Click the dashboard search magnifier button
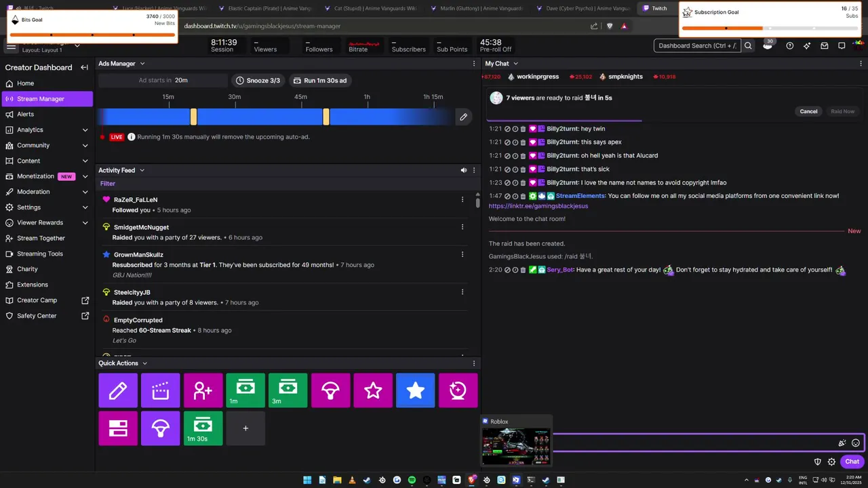 click(748, 45)
